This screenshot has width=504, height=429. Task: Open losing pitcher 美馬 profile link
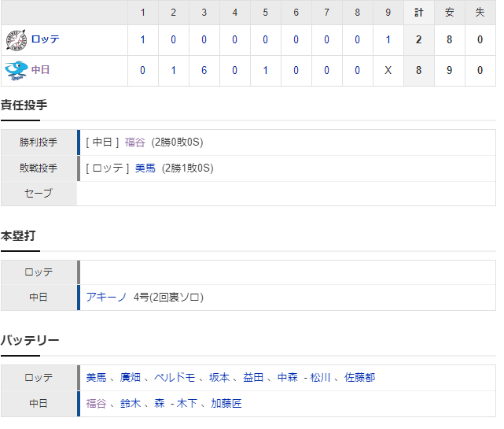coord(145,168)
